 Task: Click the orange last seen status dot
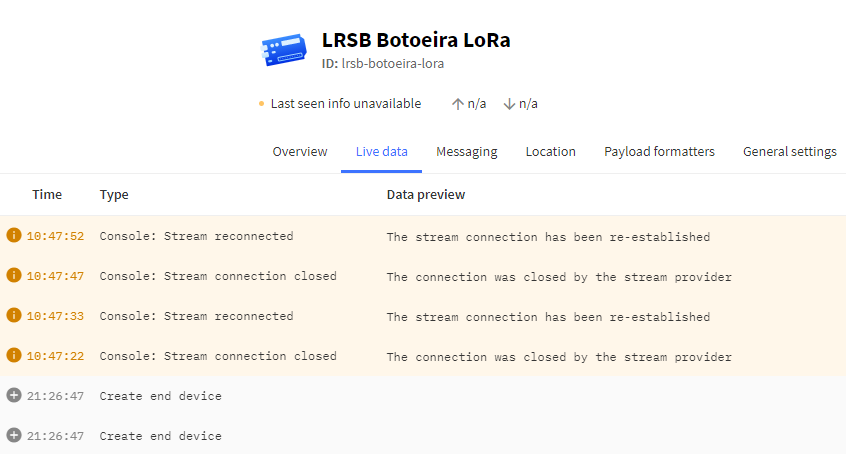tap(262, 104)
